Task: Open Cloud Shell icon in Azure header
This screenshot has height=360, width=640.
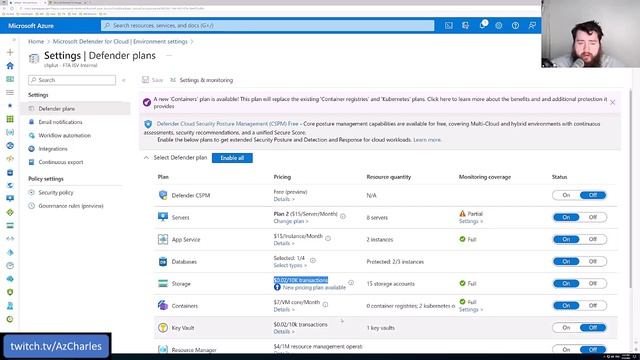Action: point(449,25)
